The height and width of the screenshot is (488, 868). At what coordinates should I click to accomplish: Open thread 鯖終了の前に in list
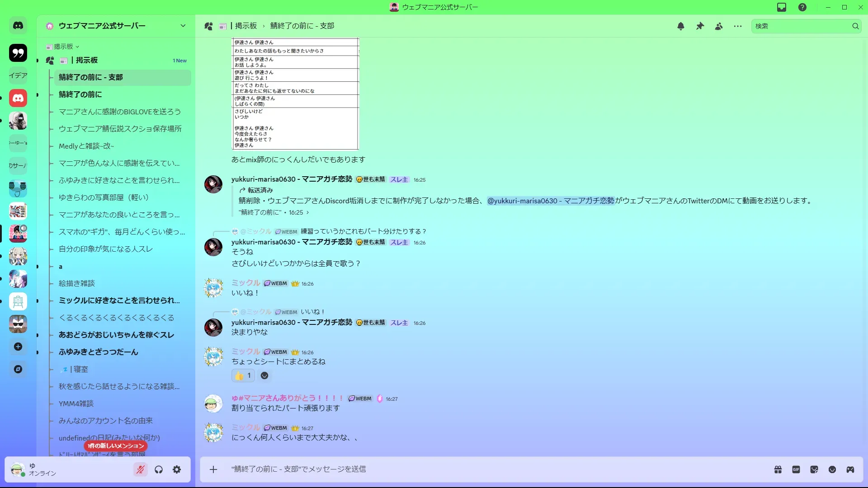click(x=80, y=94)
